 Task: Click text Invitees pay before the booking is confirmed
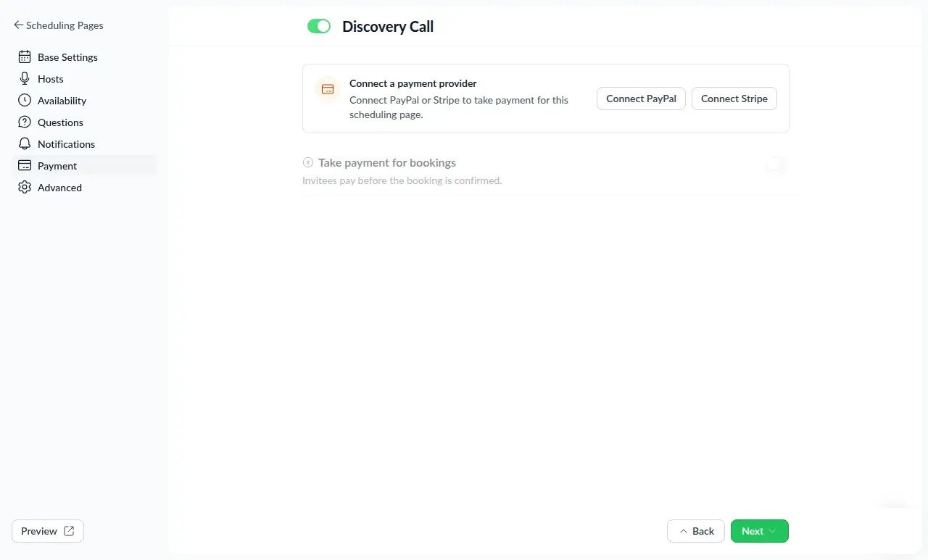click(402, 180)
